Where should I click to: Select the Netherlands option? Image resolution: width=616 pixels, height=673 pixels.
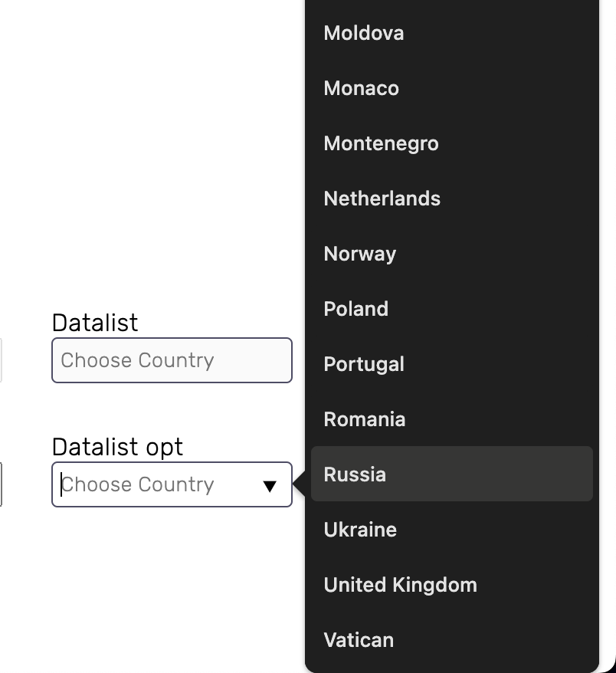(x=452, y=199)
